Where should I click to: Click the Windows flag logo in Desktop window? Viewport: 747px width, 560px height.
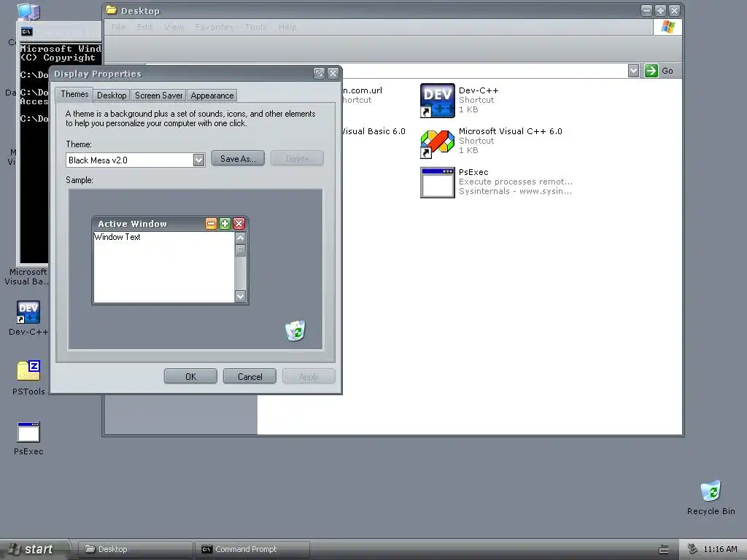tap(668, 27)
